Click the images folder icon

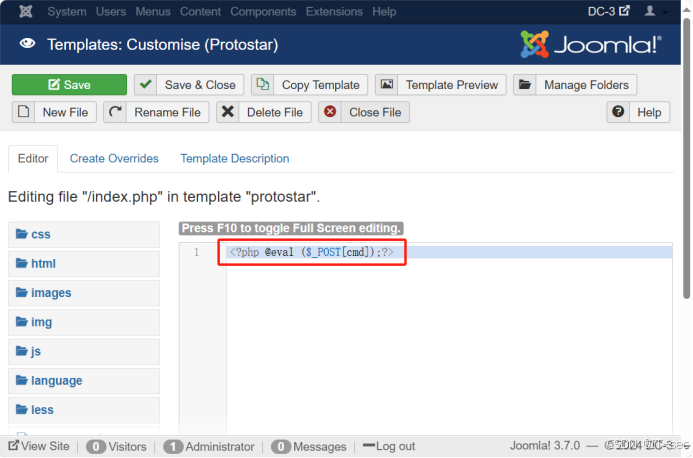coord(22,292)
